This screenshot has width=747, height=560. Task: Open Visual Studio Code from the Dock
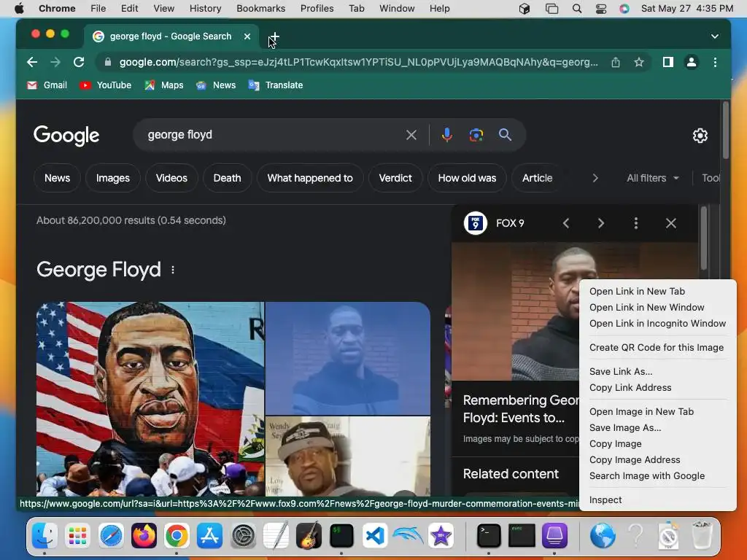(375, 536)
